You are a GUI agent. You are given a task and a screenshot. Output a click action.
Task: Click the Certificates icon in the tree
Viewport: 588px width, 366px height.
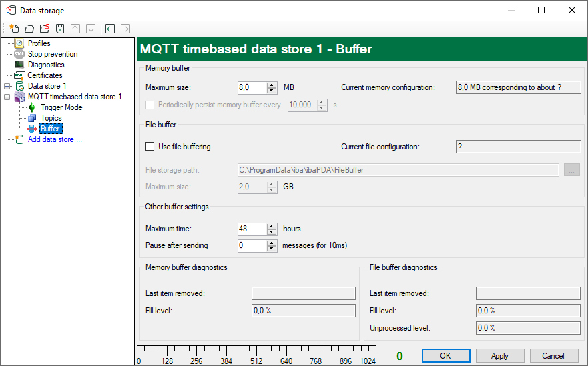click(19, 75)
